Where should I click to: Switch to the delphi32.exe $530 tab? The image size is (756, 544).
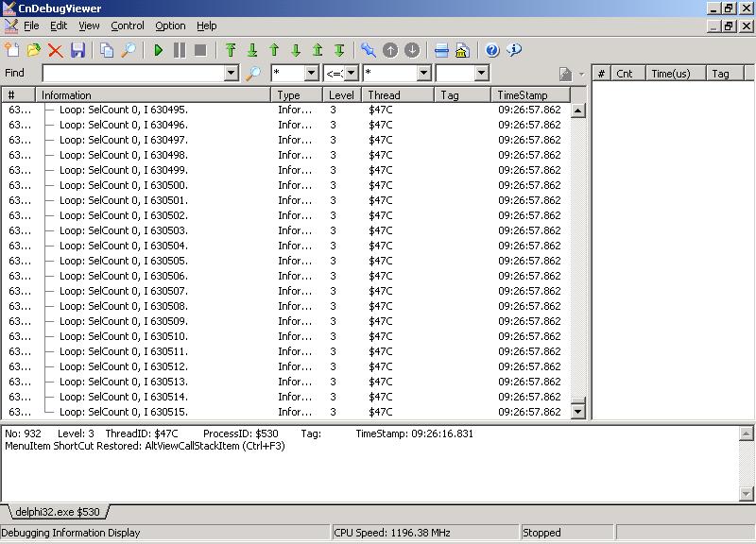coord(56,512)
